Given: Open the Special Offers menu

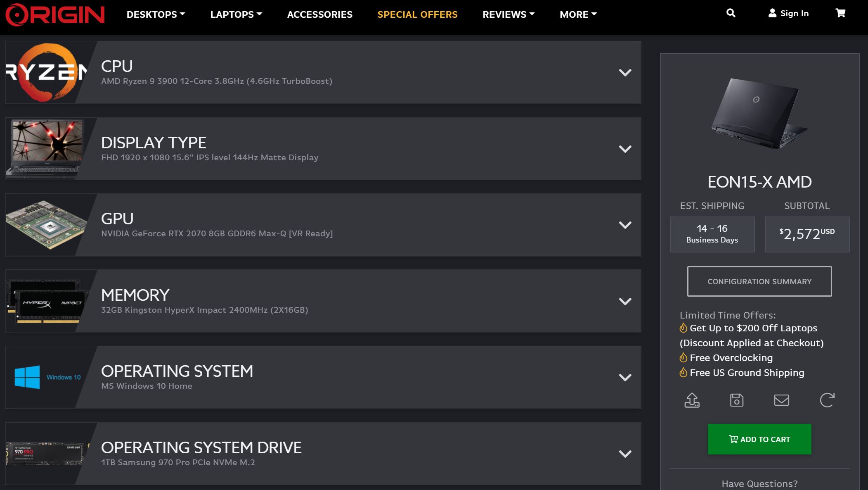Looking at the screenshot, I should [x=417, y=14].
